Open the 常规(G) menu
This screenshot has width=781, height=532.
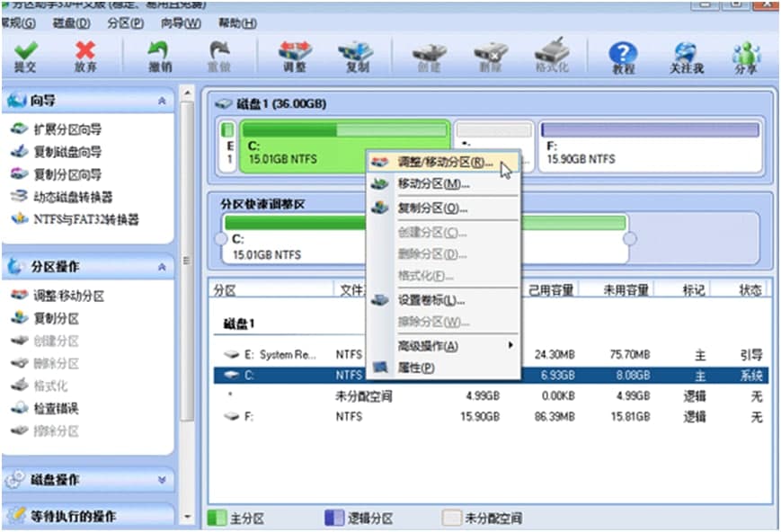click(x=19, y=22)
